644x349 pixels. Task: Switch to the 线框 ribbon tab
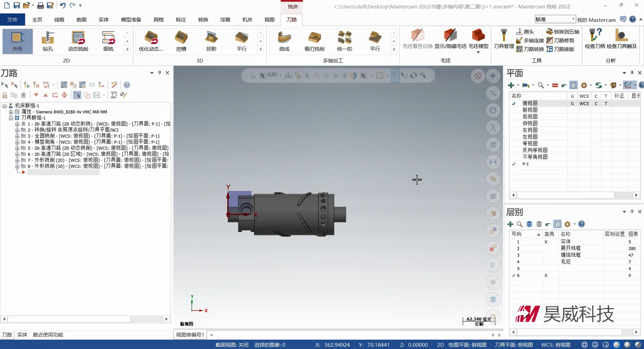coord(59,19)
